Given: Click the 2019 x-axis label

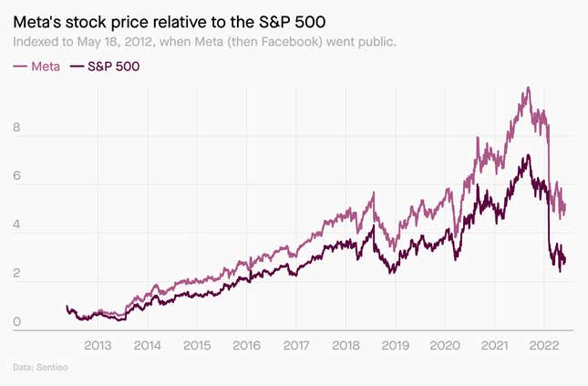Looking at the screenshot, I should (x=396, y=346).
